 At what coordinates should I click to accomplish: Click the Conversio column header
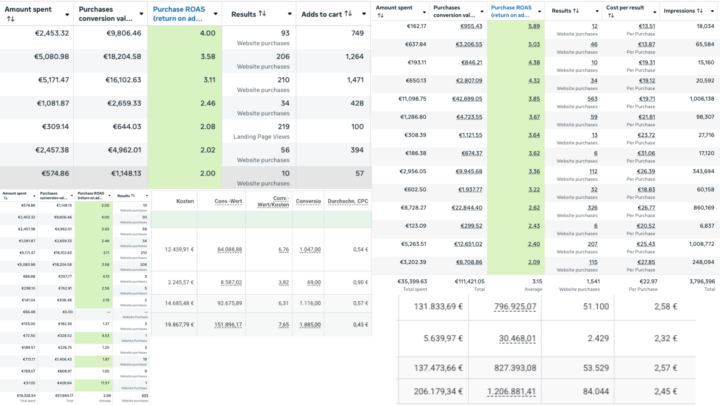(x=308, y=201)
